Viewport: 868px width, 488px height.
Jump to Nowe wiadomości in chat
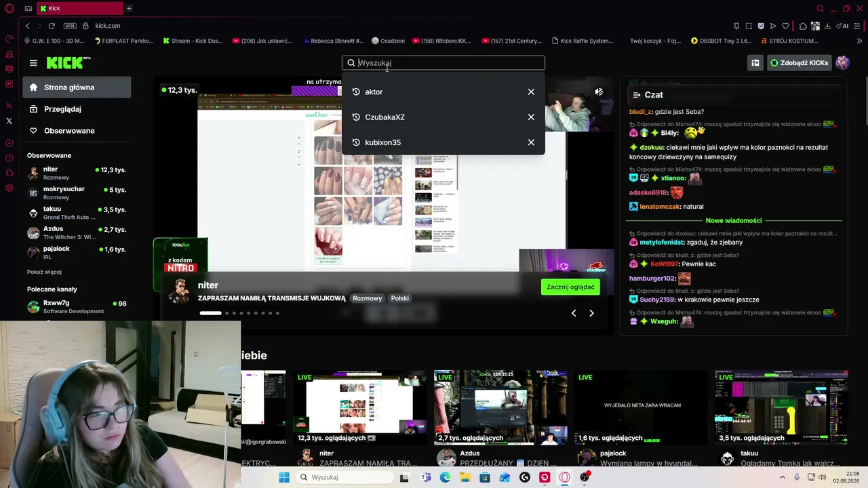[x=734, y=220]
